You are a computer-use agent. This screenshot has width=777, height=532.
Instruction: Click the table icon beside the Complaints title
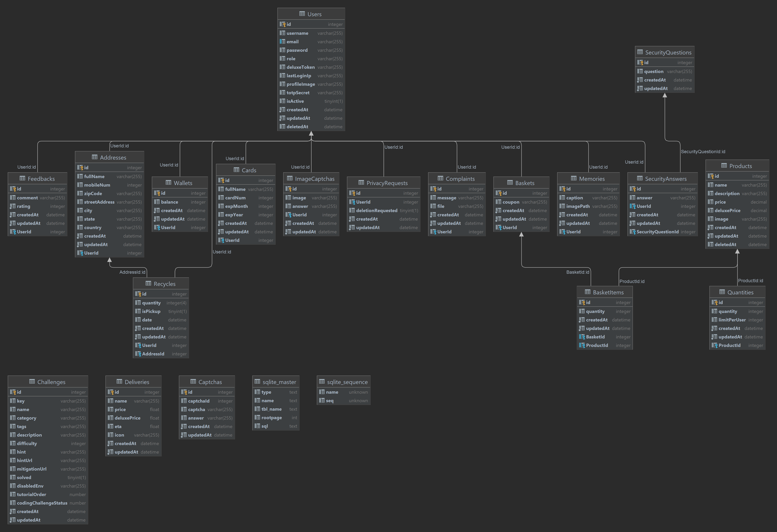(x=440, y=178)
